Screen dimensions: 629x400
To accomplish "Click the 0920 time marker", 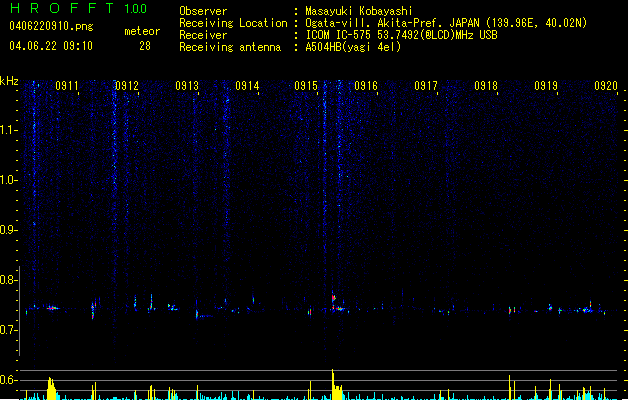I will (606, 86).
